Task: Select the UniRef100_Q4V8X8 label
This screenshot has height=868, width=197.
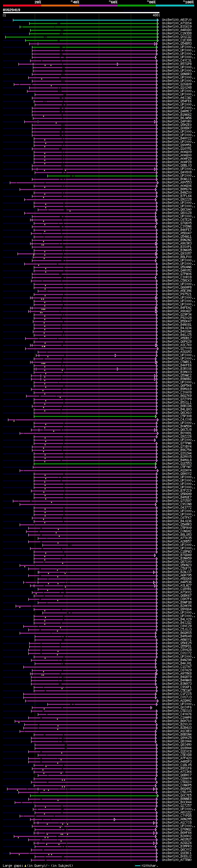Action: point(177,172)
